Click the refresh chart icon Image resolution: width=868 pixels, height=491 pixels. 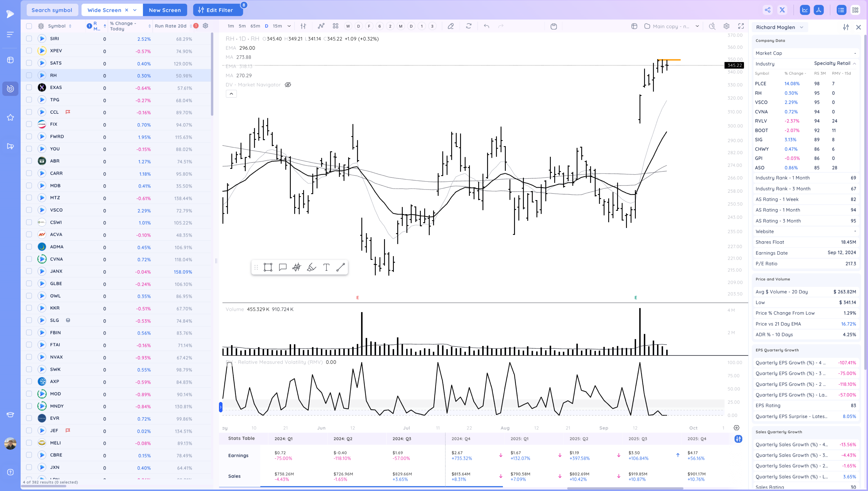pyautogui.click(x=469, y=26)
